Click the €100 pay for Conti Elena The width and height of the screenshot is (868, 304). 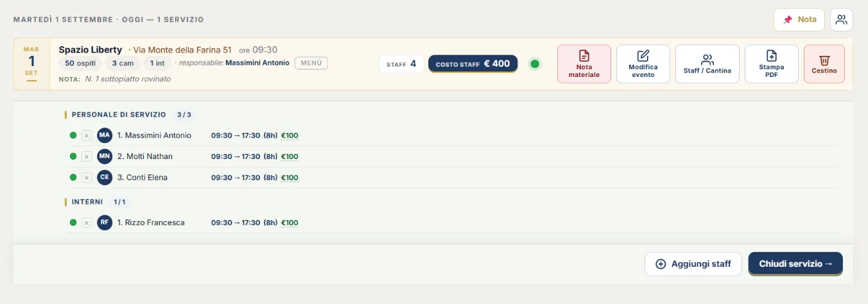pos(290,178)
